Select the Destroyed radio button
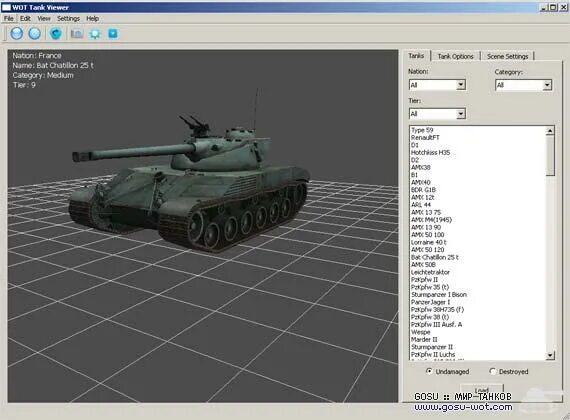The image size is (570, 420). point(493,371)
